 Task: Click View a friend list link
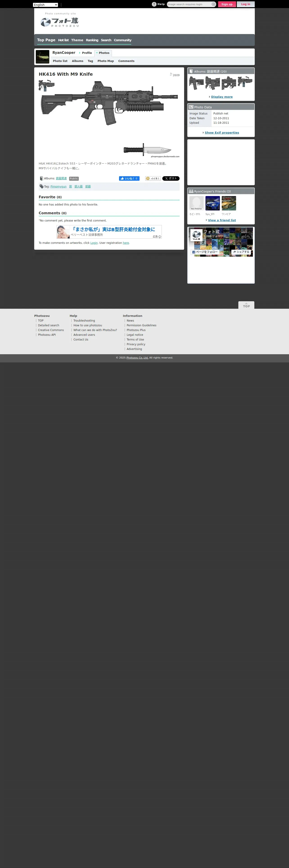(222, 220)
